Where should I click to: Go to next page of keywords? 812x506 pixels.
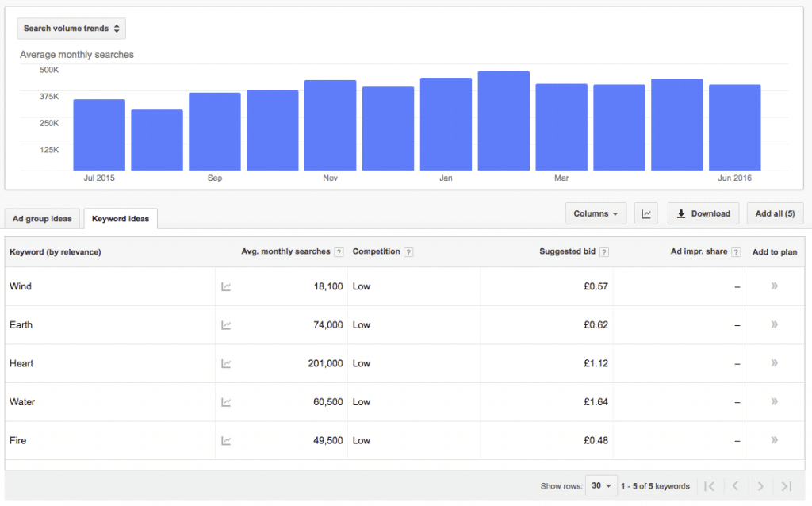tap(760, 486)
